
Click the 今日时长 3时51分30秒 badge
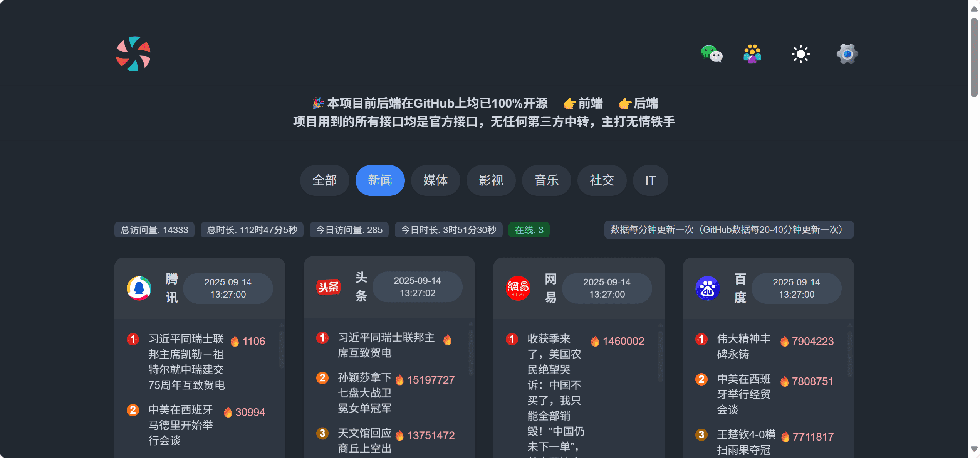tap(449, 230)
